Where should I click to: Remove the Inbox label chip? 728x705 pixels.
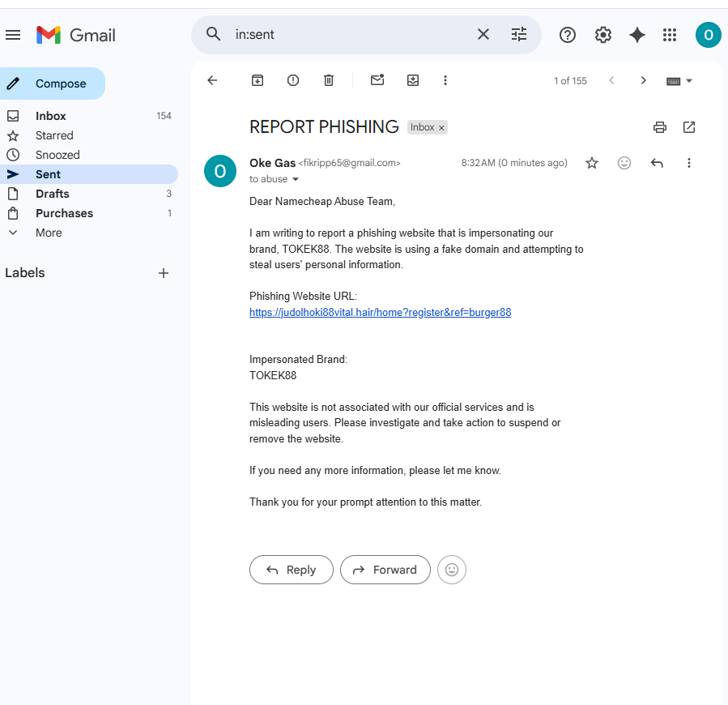click(x=441, y=128)
